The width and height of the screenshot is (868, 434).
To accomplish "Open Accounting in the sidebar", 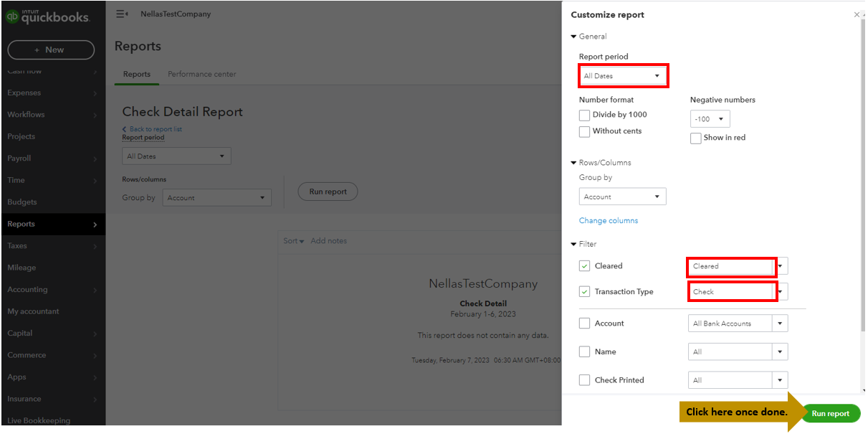I will click(52, 290).
